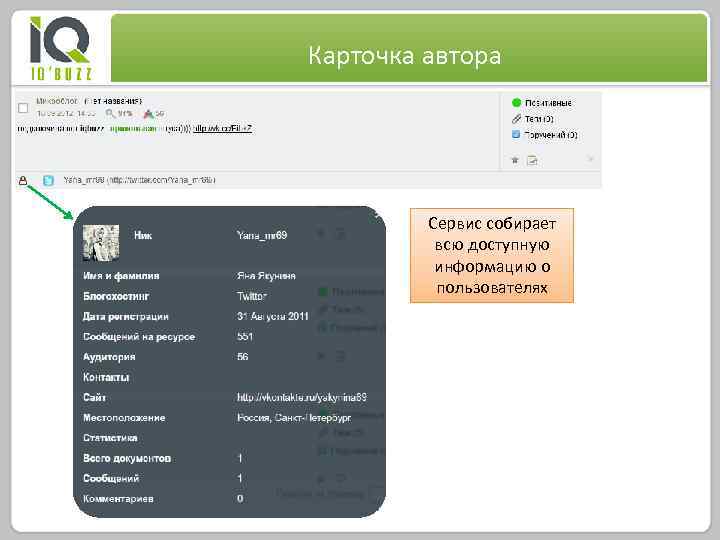Click the microblog title text (нет названия)

point(113,101)
